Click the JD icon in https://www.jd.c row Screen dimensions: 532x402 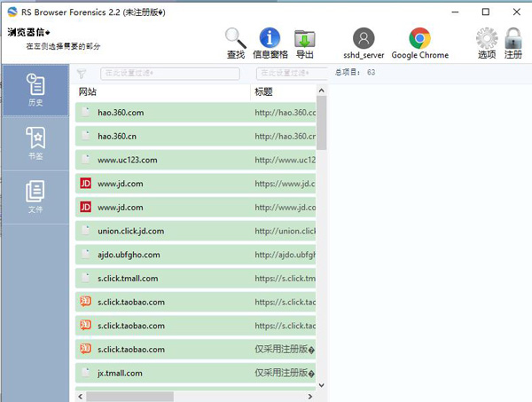(85, 184)
